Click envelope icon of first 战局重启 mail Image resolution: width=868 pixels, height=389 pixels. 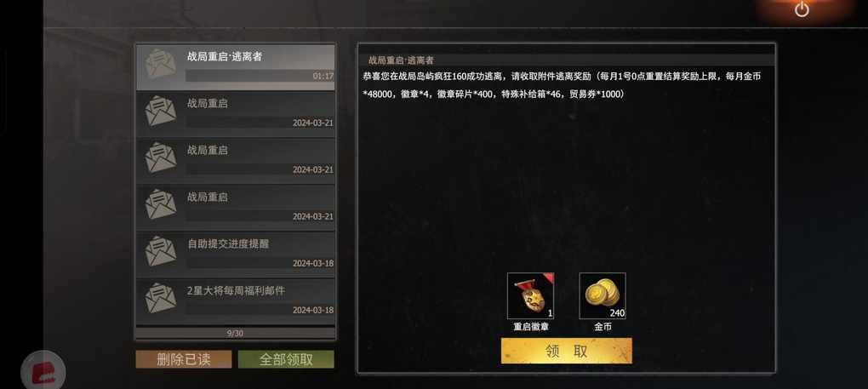click(x=161, y=111)
